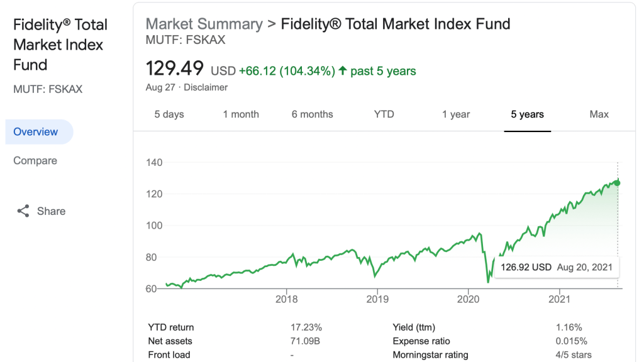Open the Overview section in the sidebar
Image resolution: width=644 pixels, height=362 pixels.
point(36,132)
